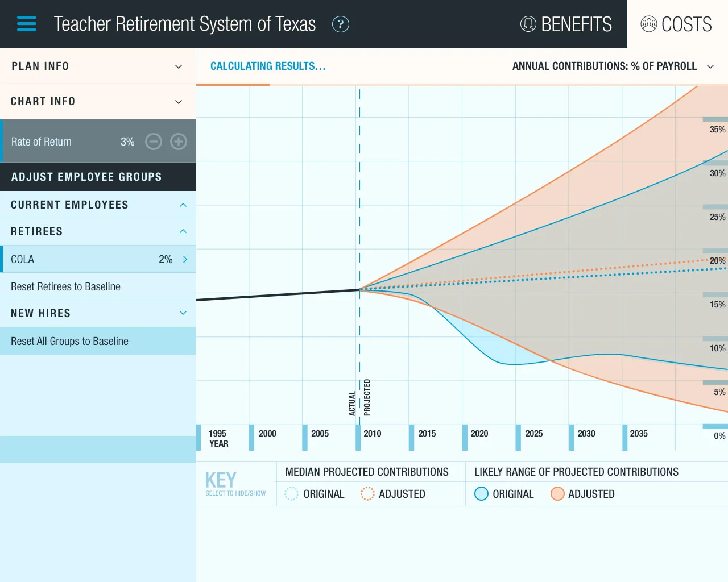This screenshot has height=582, width=728.
Task: Click the 5% axis label
Action: [719, 392]
